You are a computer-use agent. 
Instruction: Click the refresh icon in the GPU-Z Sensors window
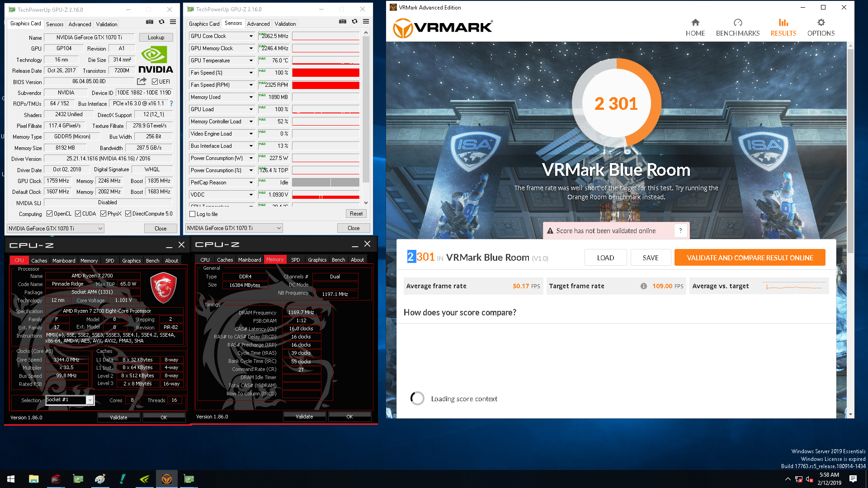pyautogui.click(x=354, y=21)
